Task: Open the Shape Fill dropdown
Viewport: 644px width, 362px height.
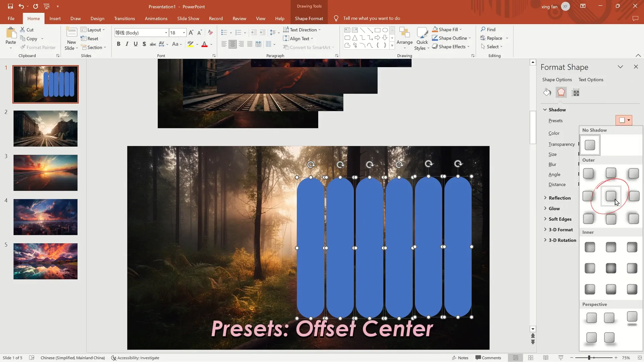Action: tap(447, 29)
